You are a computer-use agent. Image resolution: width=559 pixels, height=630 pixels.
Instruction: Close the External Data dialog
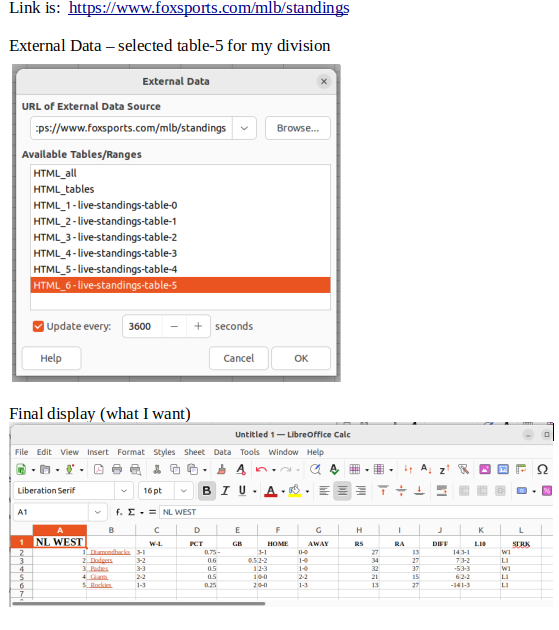[324, 82]
